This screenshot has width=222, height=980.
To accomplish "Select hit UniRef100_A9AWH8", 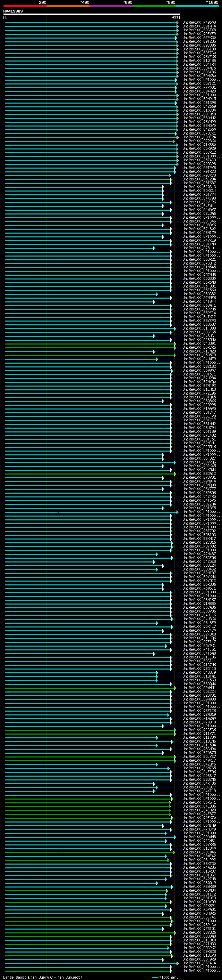I will click(x=199, y=837).
